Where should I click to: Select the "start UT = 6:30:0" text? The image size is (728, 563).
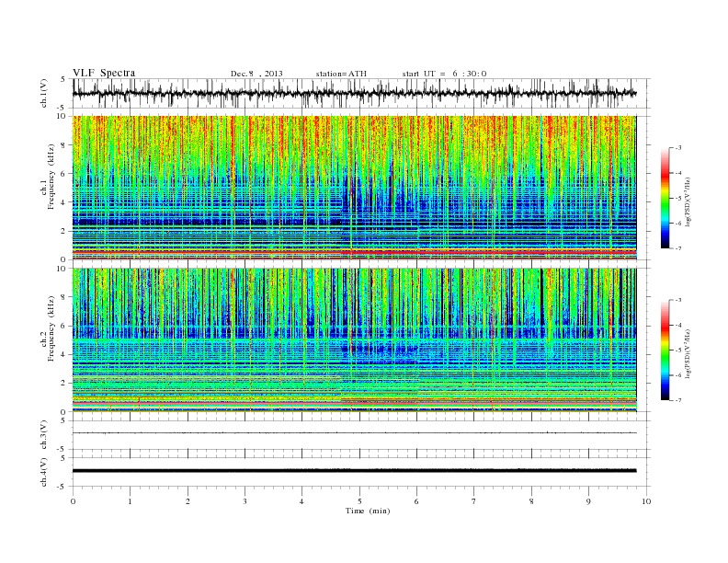[x=444, y=74]
